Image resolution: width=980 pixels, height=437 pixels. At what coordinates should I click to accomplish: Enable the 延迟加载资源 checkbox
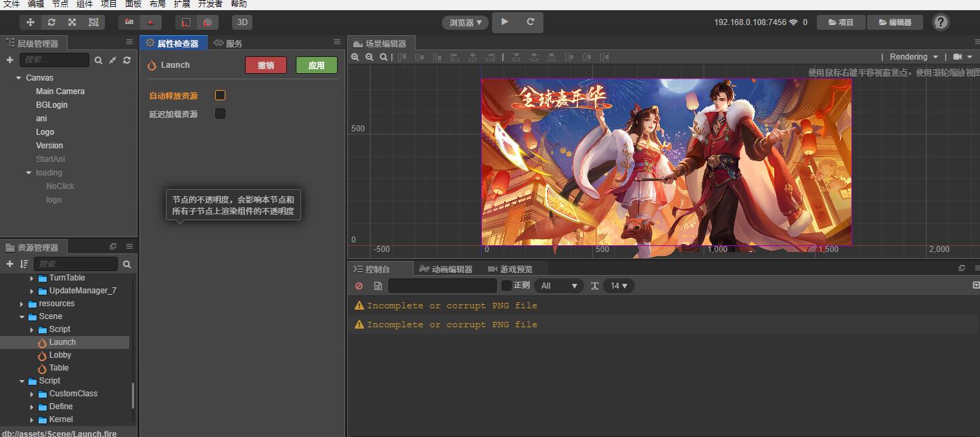pos(220,114)
